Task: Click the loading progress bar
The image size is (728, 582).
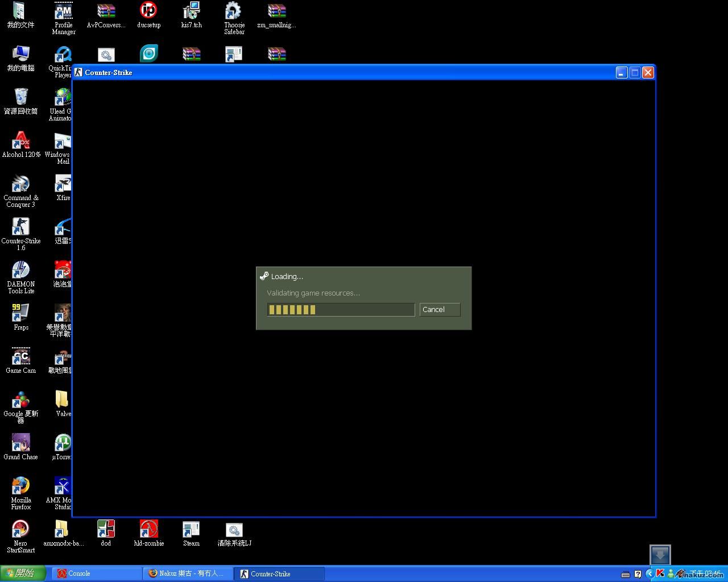Action: point(341,309)
